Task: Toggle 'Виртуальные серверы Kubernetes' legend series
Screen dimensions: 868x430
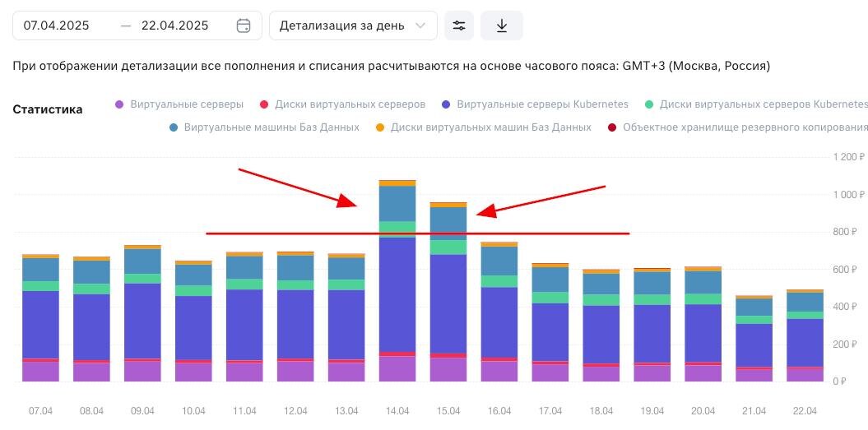Action: (536, 104)
